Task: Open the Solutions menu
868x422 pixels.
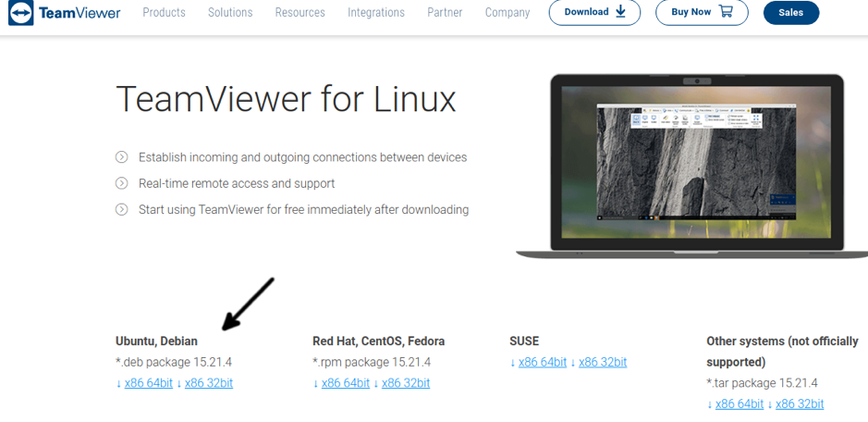Action: (230, 12)
